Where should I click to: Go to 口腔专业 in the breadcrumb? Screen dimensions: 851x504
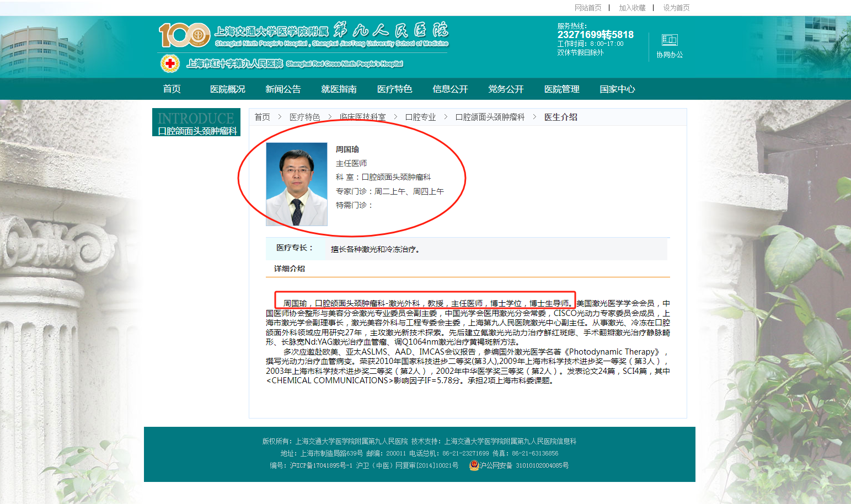[420, 117]
